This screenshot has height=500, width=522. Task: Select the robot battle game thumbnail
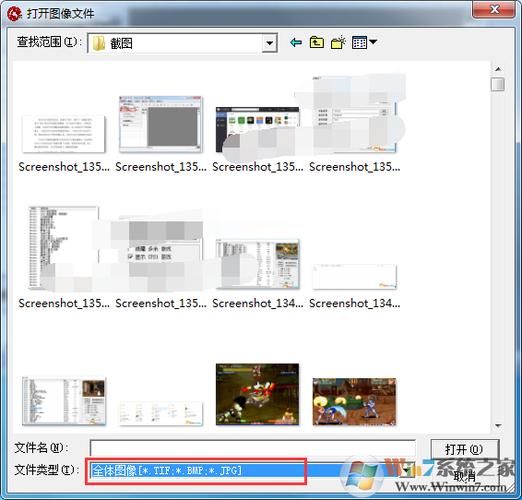point(257,394)
